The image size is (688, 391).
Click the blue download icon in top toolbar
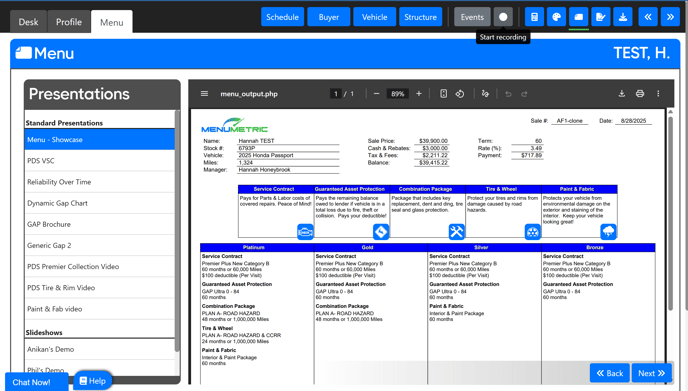point(623,17)
